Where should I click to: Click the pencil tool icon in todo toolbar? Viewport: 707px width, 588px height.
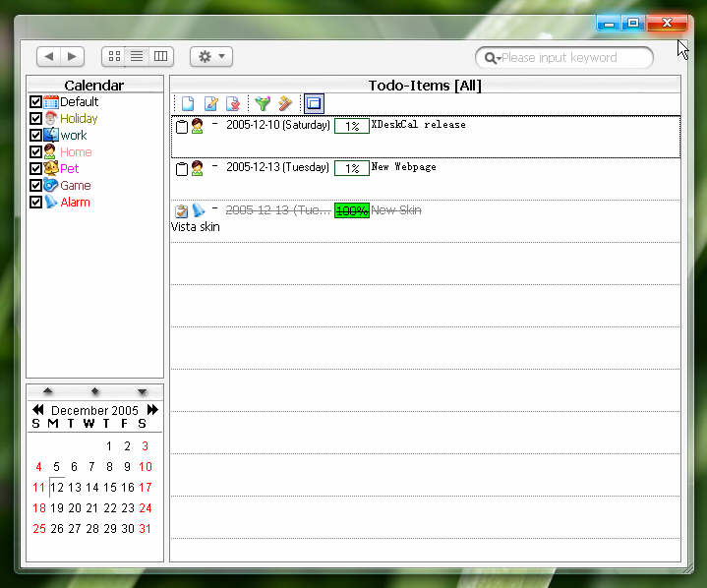click(x=285, y=103)
